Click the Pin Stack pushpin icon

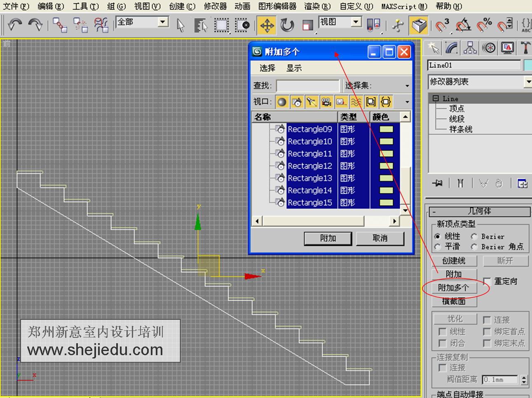click(437, 183)
